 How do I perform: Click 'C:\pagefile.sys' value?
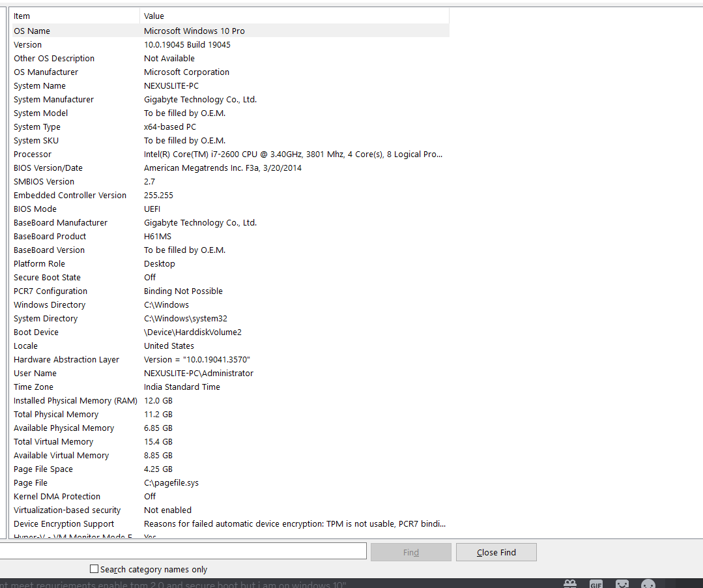click(171, 482)
